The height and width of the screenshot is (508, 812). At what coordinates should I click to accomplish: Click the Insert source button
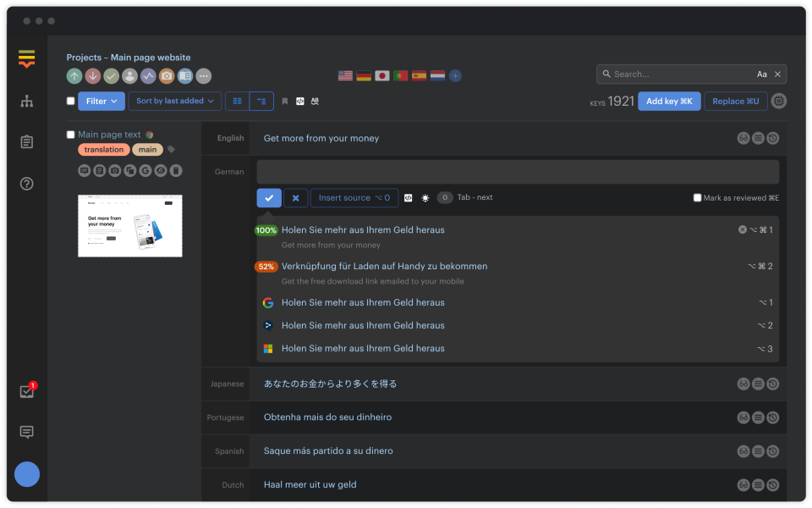tap(354, 198)
